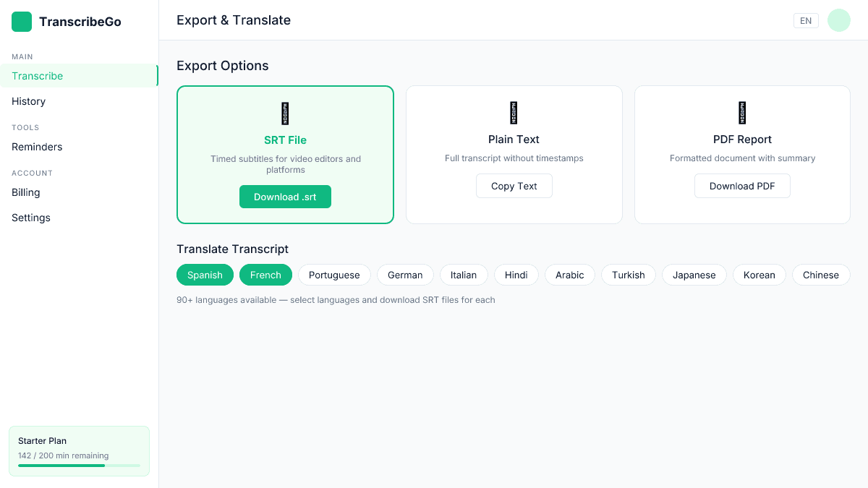Image resolution: width=868 pixels, height=488 pixels.
Task: Click the Plain Text document icon
Action: pos(514,113)
